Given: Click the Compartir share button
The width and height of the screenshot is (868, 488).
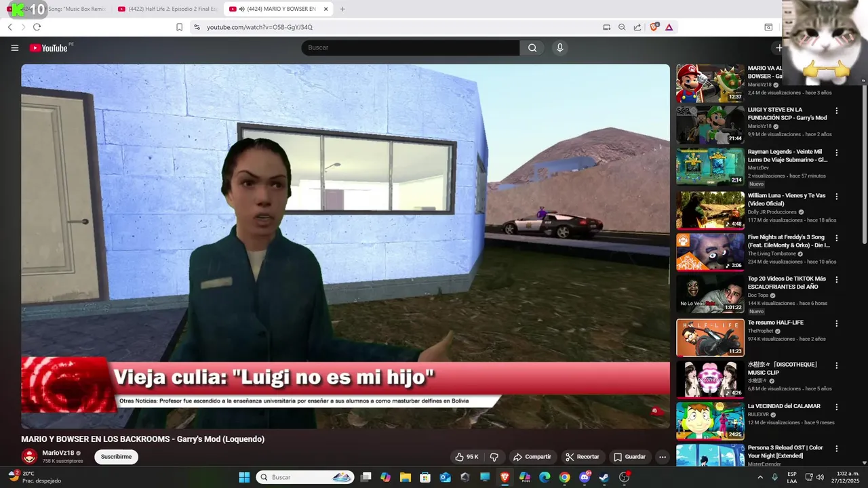Looking at the screenshot, I should [x=532, y=457].
